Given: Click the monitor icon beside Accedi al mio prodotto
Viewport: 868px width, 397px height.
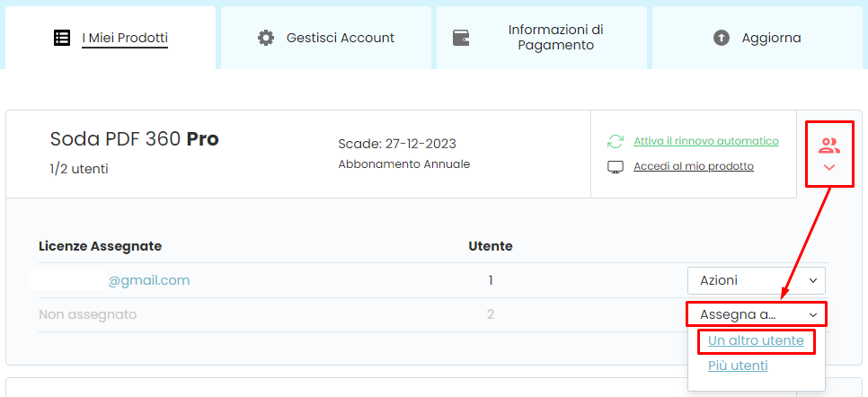Looking at the screenshot, I should pyautogui.click(x=615, y=167).
